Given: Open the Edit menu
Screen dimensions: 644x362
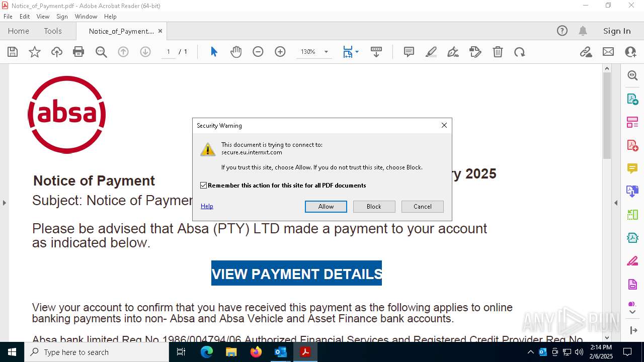Looking at the screenshot, I should 25,17.
